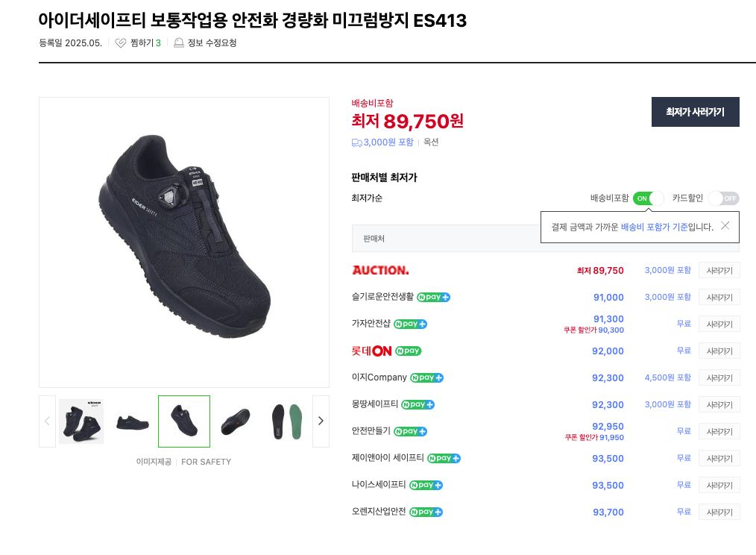This screenshot has width=756, height=555.
Task: Click the 정보 수정요청 bell icon
Action: (177, 43)
